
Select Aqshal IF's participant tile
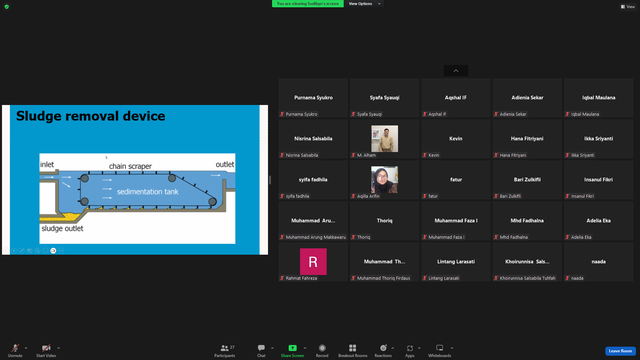[x=456, y=98]
